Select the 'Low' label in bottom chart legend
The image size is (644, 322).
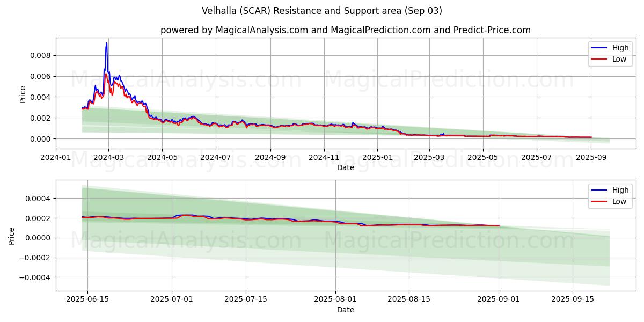[619, 202]
